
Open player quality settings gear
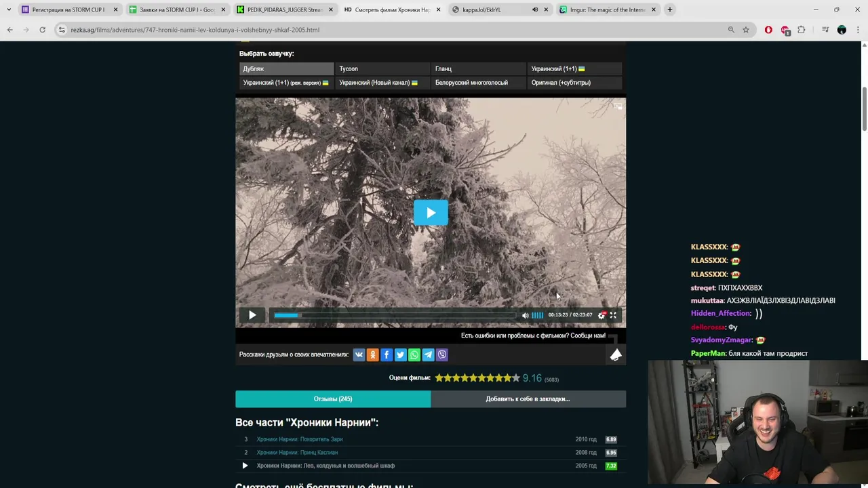click(601, 315)
